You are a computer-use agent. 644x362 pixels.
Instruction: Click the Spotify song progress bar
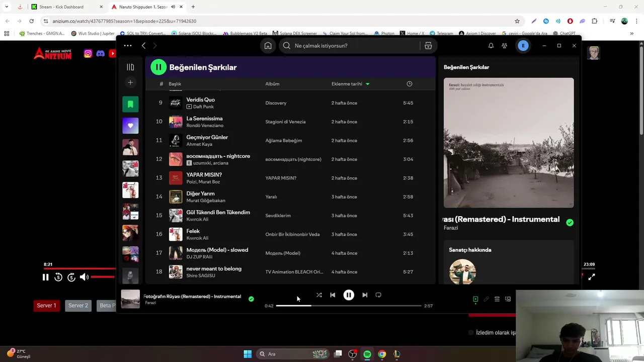point(349,306)
